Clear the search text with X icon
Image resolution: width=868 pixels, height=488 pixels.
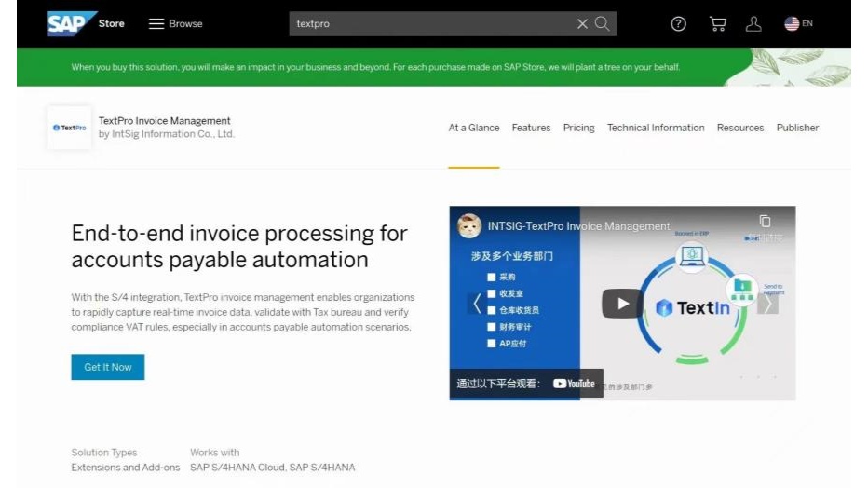pyautogui.click(x=582, y=24)
